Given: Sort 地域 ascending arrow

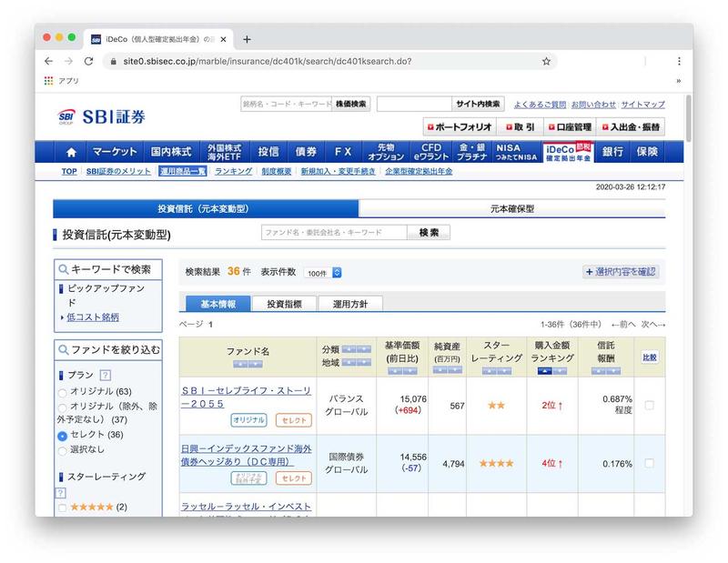Looking at the screenshot, I should pos(349,363).
